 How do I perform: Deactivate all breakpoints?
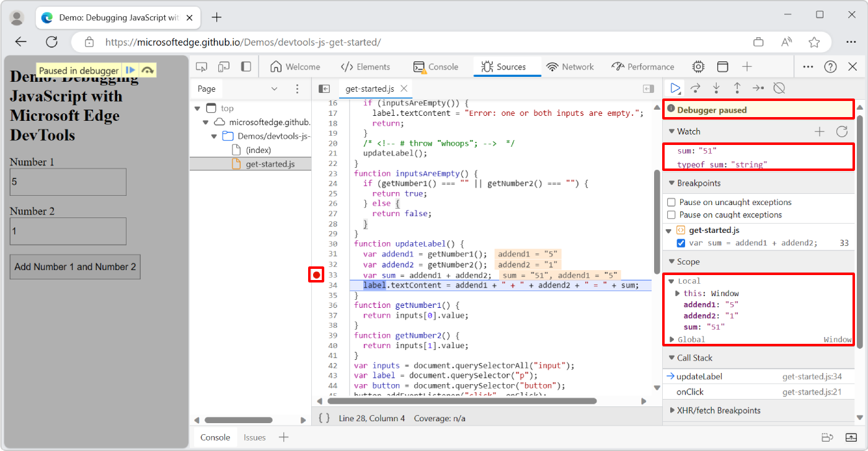[x=779, y=88]
